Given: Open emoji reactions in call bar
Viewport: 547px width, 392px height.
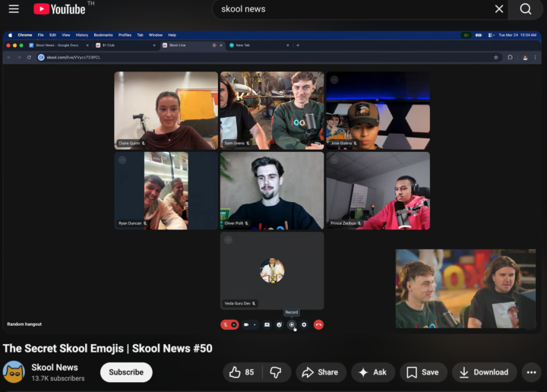Looking at the screenshot, I should pos(279,324).
